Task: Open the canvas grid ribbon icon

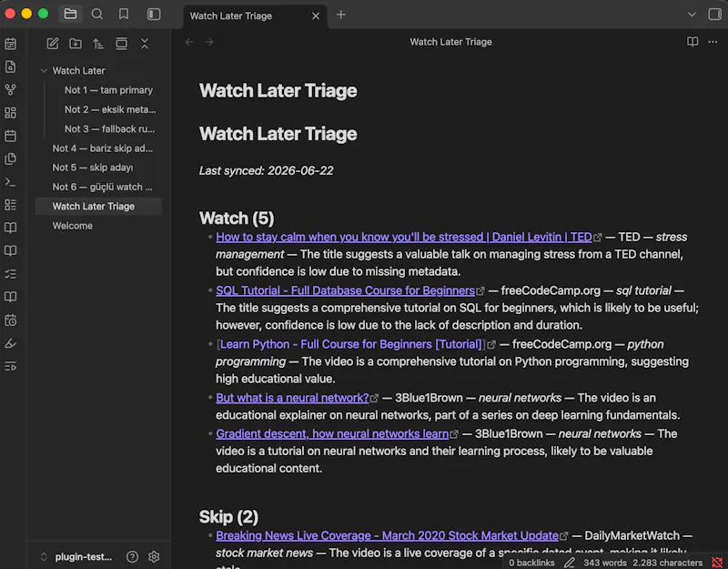Action: click(x=10, y=113)
